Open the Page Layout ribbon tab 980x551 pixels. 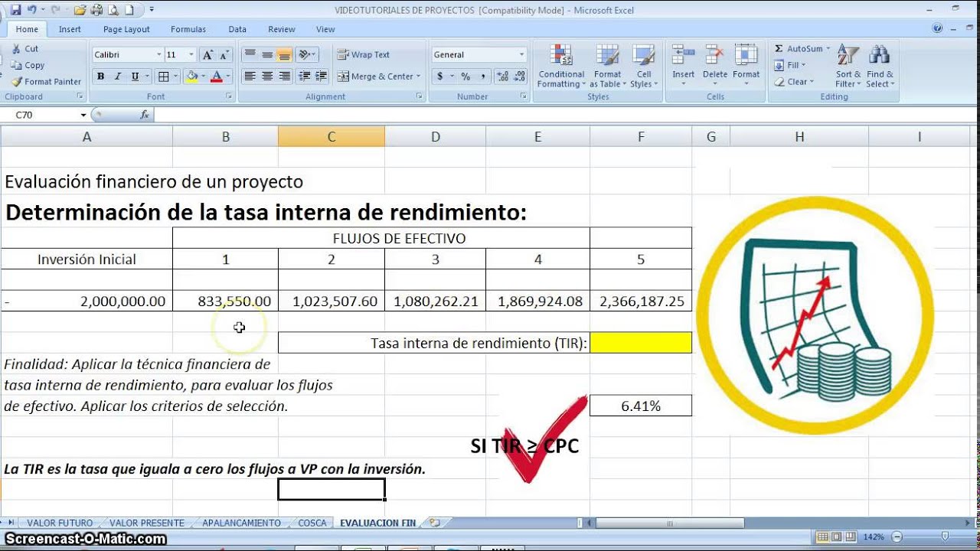tap(126, 29)
